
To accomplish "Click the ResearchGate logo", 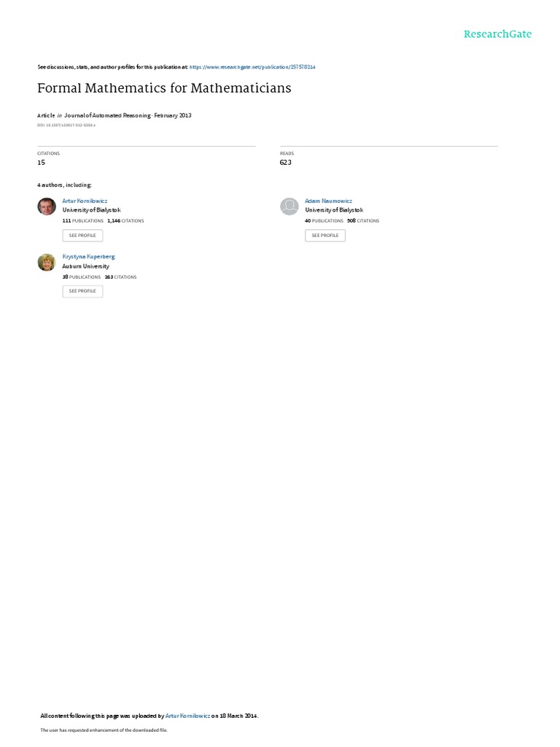I will [497, 34].
